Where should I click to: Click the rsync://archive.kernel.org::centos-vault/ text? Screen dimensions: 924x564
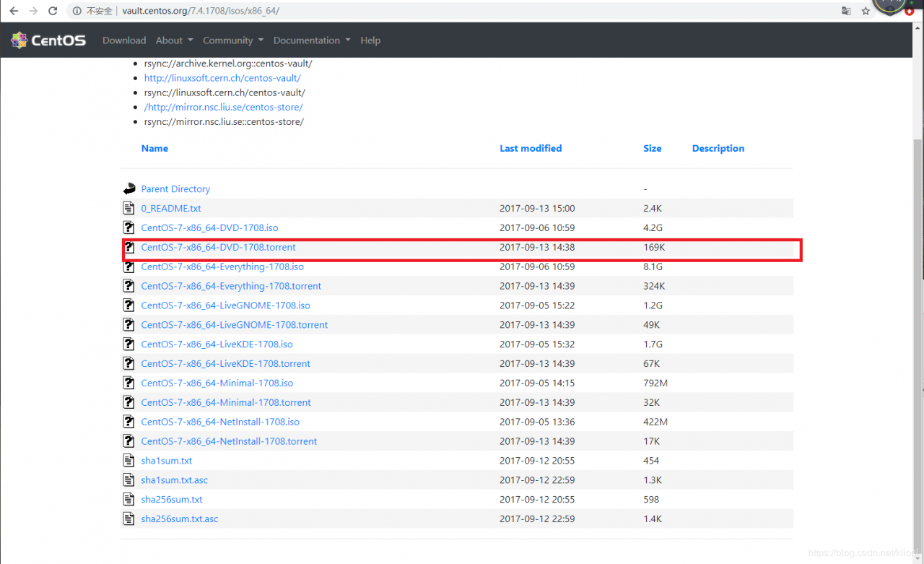pos(228,64)
